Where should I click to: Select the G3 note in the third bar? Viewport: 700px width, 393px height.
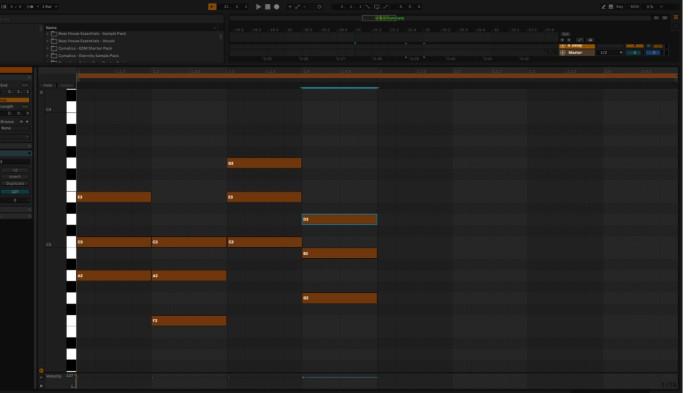click(264, 163)
